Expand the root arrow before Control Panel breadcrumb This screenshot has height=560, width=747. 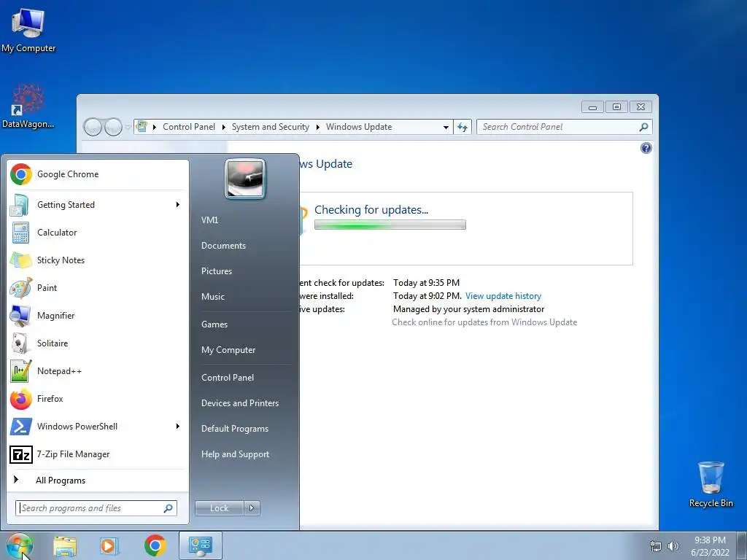pos(155,127)
